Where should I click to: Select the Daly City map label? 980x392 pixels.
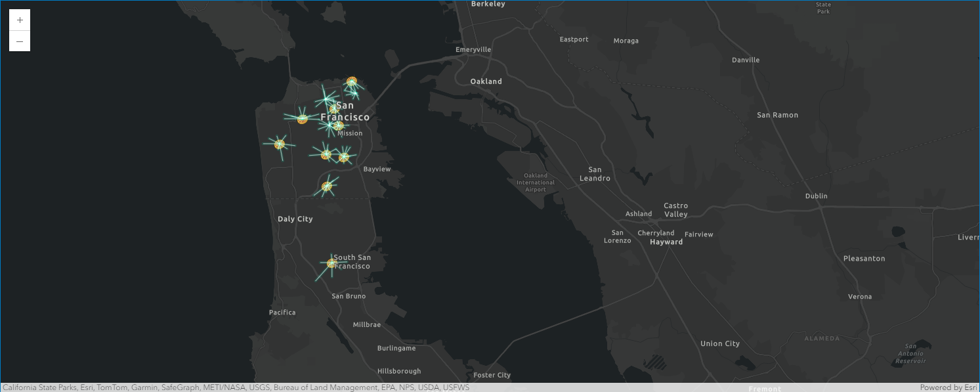[x=295, y=219]
